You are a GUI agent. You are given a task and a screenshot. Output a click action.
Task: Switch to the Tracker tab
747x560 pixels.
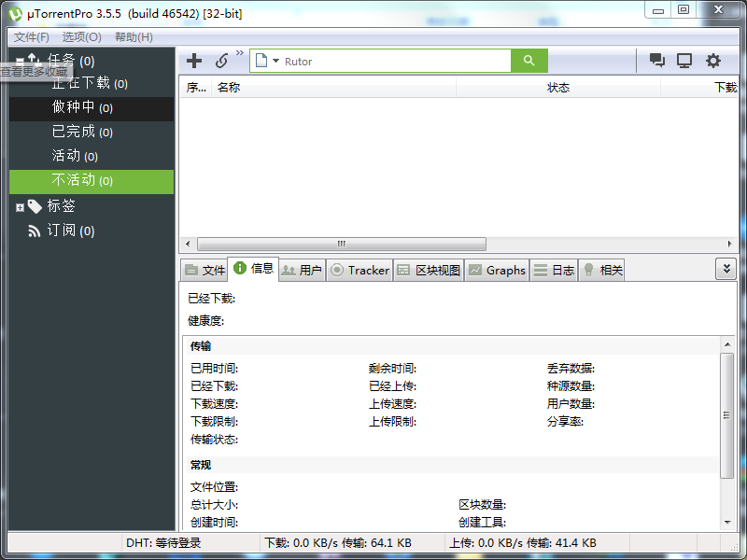pos(359,271)
